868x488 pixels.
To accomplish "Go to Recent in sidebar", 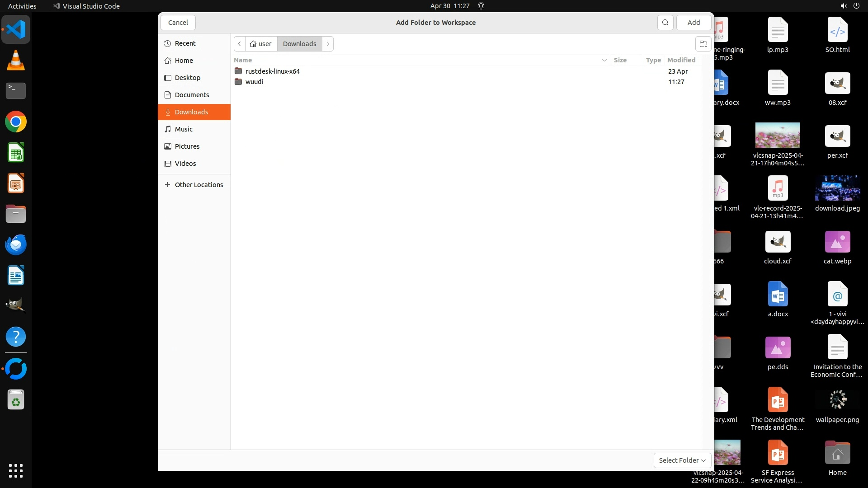I will [185, 43].
